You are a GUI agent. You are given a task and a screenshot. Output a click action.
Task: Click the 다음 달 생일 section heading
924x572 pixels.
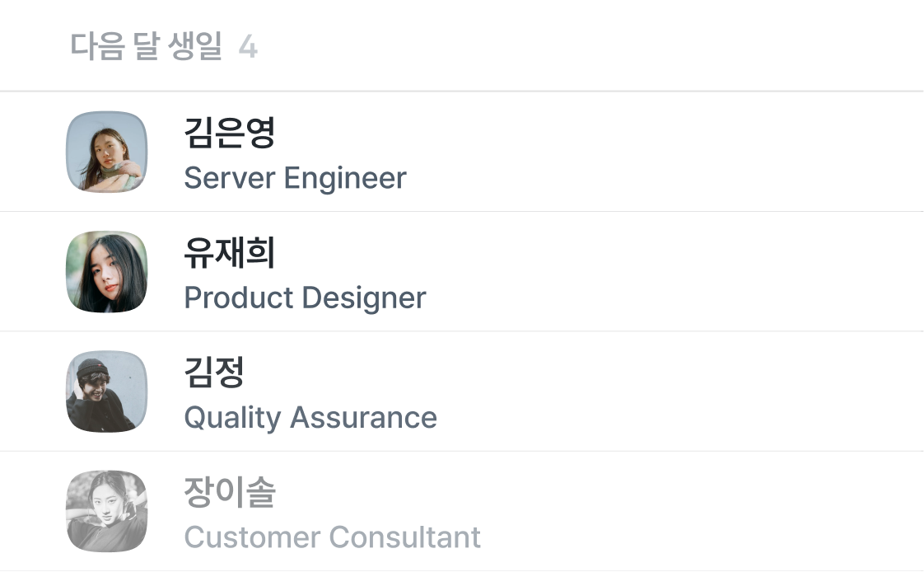[147, 47]
